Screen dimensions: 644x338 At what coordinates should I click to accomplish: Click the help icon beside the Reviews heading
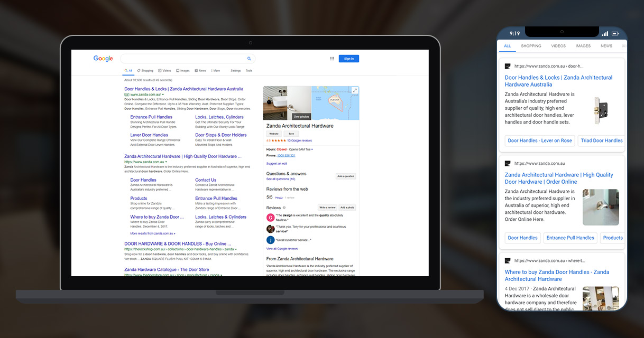pos(284,208)
